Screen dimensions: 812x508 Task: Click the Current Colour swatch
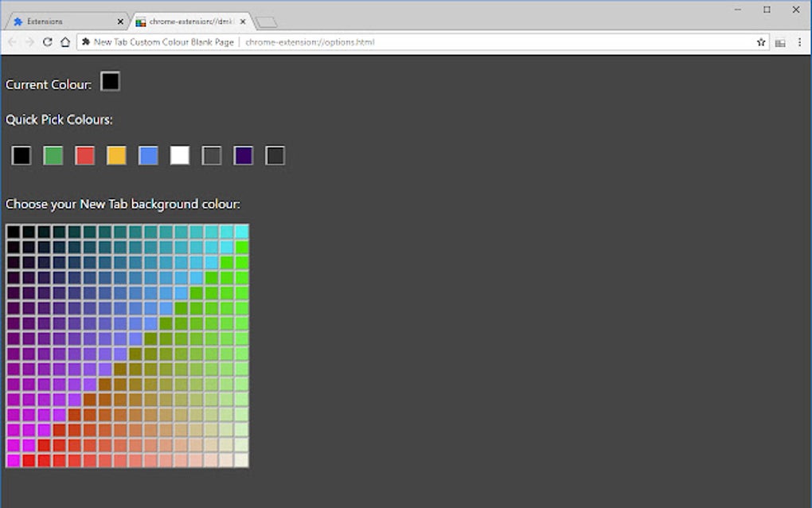[x=110, y=81]
